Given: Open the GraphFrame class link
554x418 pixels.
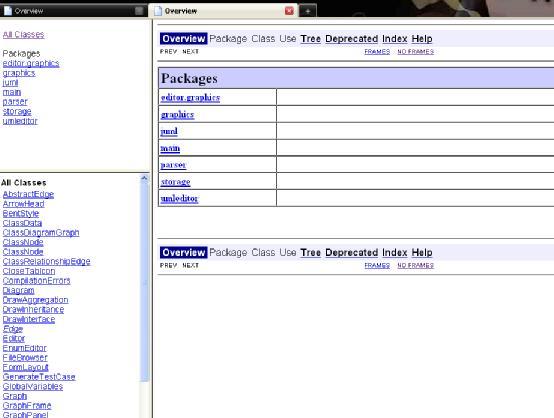Looking at the screenshot, I should point(27,405).
